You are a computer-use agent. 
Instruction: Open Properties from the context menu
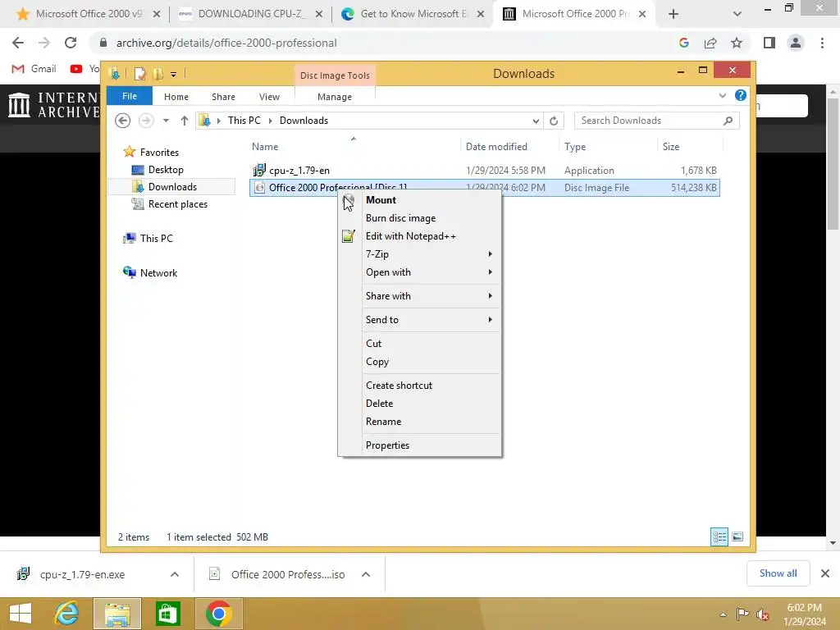[387, 445]
